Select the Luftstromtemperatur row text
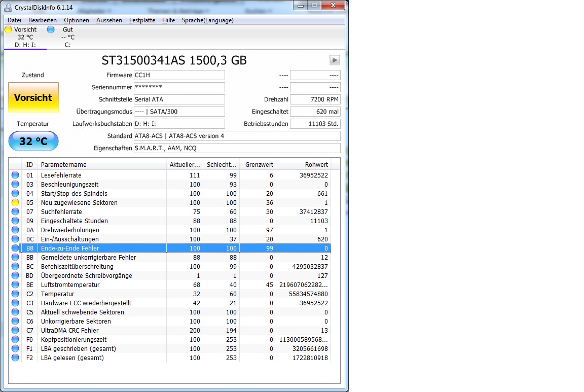Viewport: 584px width, 392px height. 70,284
